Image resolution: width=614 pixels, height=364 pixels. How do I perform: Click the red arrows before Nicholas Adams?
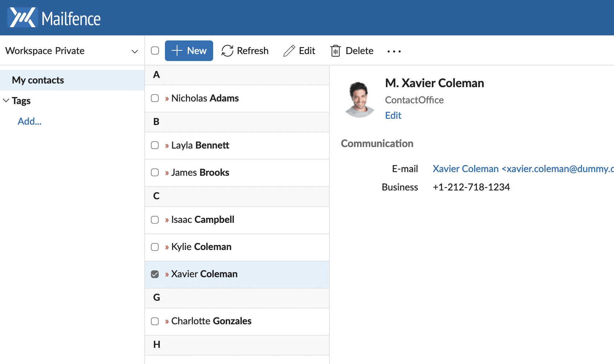(x=167, y=99)
